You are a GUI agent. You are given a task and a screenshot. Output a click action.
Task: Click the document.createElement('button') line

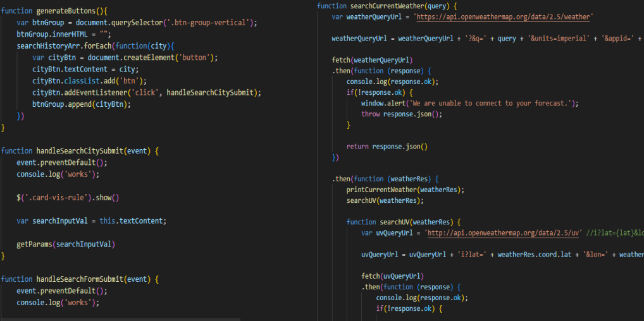[125, 58]
